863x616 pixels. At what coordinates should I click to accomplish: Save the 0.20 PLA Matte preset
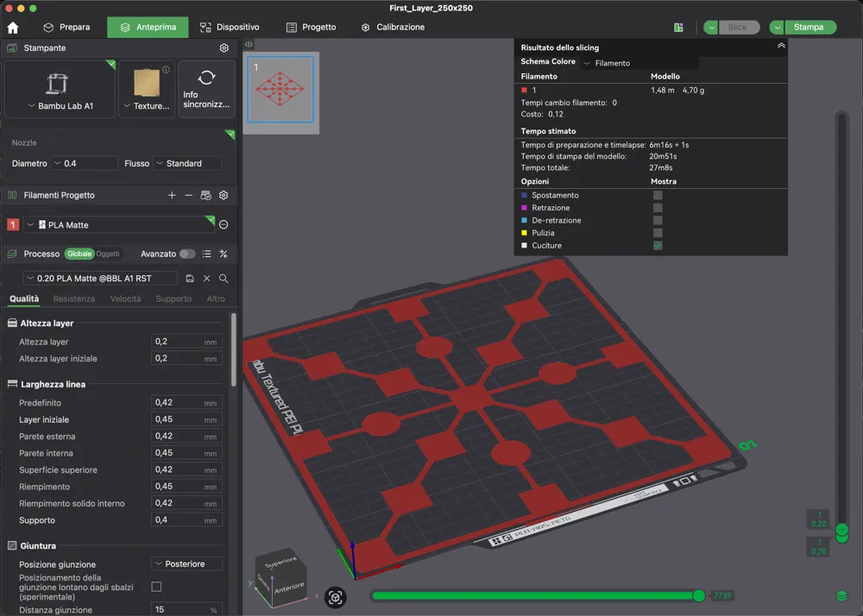pos(190,279)
